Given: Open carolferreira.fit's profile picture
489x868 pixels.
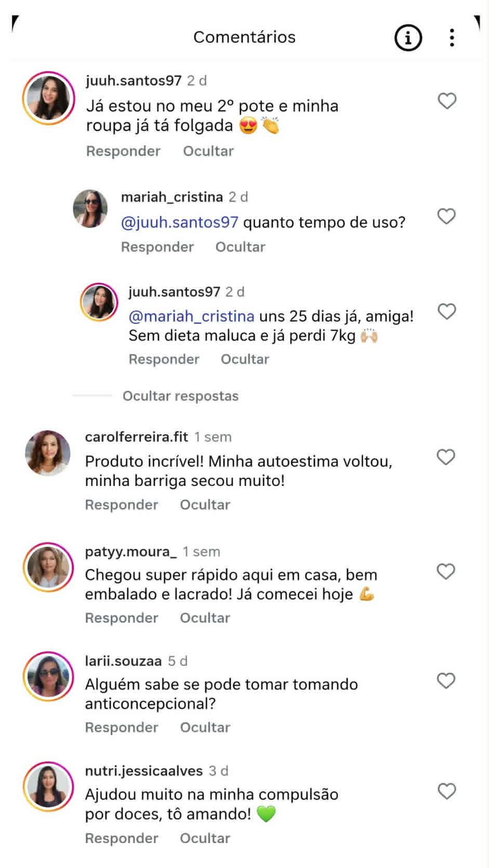Looking at the screenshot, I should [48, 453].
